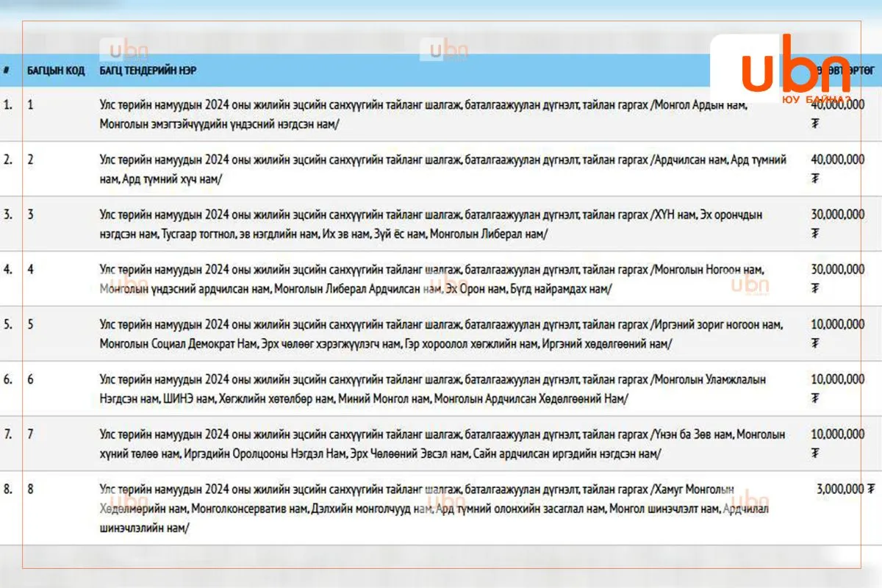
Task: Select the tender description mentioning Монгол Ардын нам
Action: coord(423,114)
